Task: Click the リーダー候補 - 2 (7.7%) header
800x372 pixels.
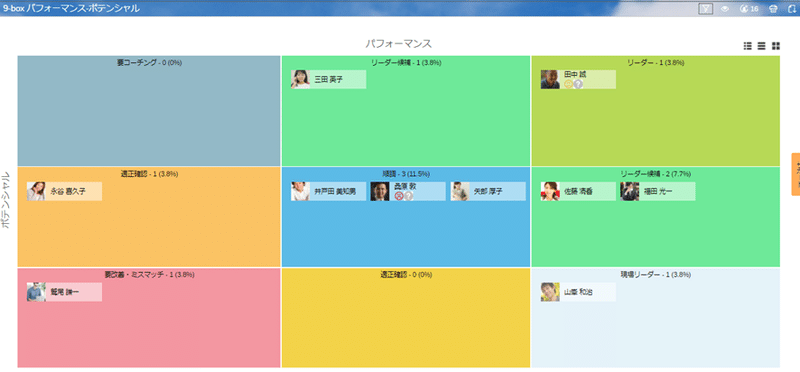Action: [656, 173]
